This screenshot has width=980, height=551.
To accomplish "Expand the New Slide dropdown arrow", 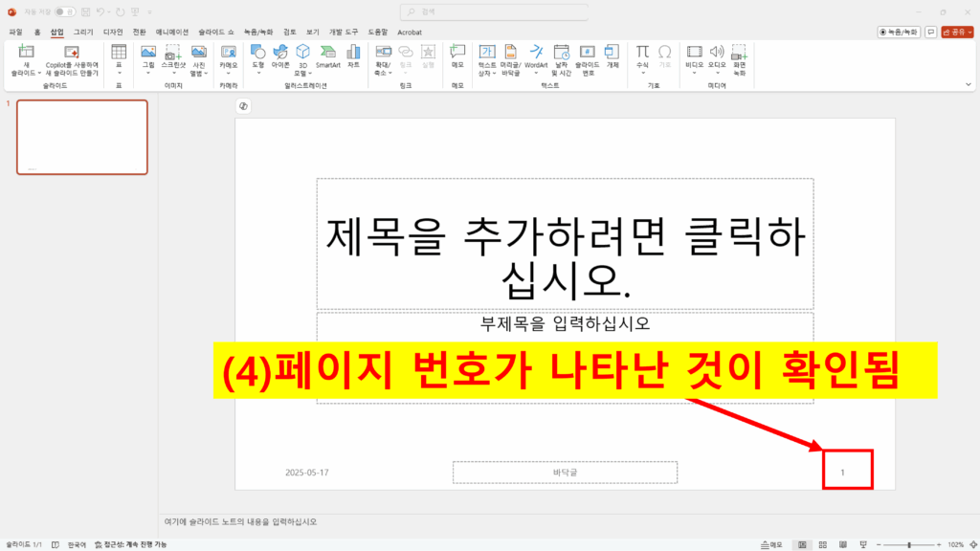I will (x=39, y=73).
